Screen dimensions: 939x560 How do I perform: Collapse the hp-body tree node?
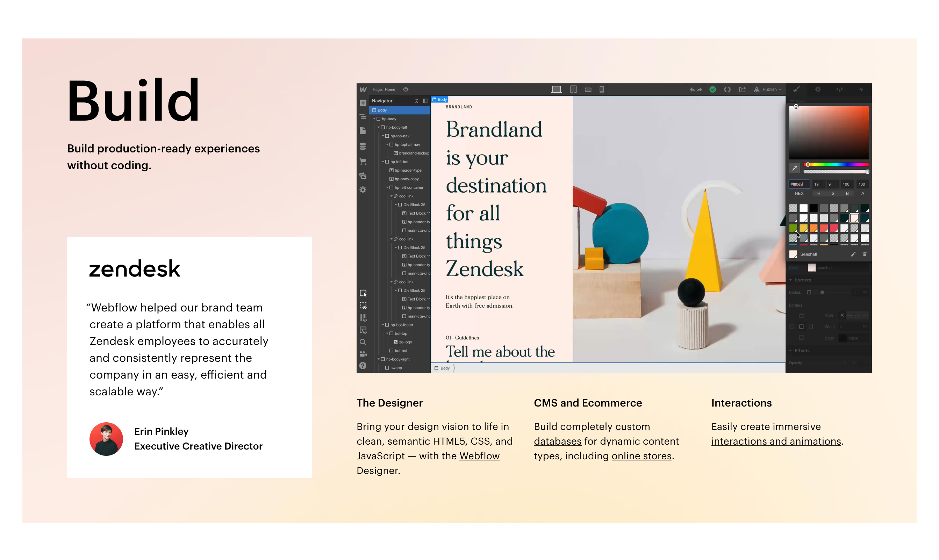tap(374, 119)
